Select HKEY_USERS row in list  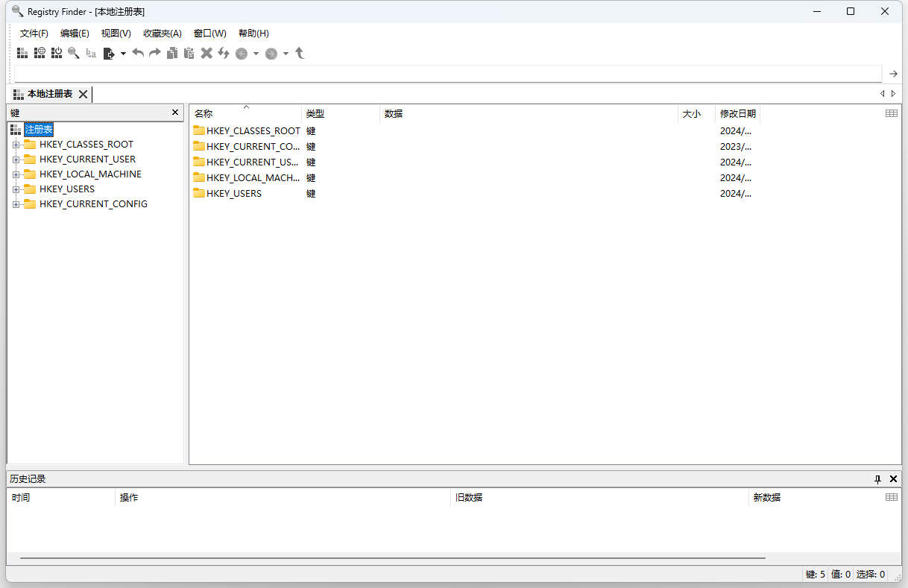click(x=476, y=193)
